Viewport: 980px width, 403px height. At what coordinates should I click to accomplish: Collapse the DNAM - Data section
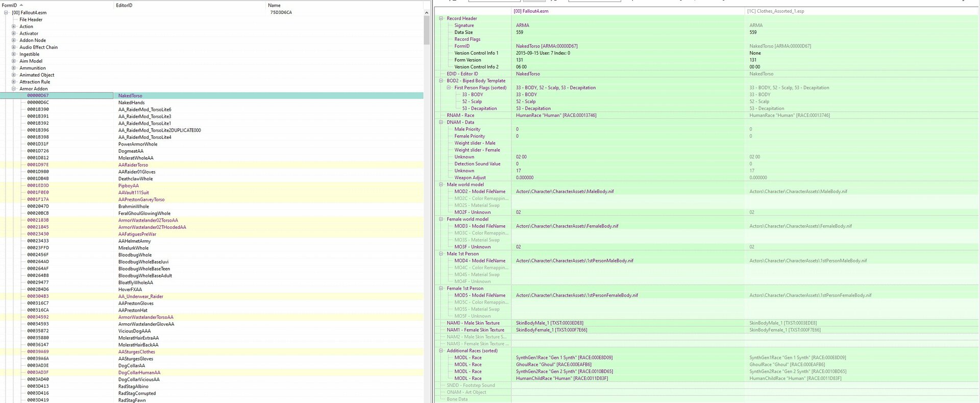(x=441, y=122)
